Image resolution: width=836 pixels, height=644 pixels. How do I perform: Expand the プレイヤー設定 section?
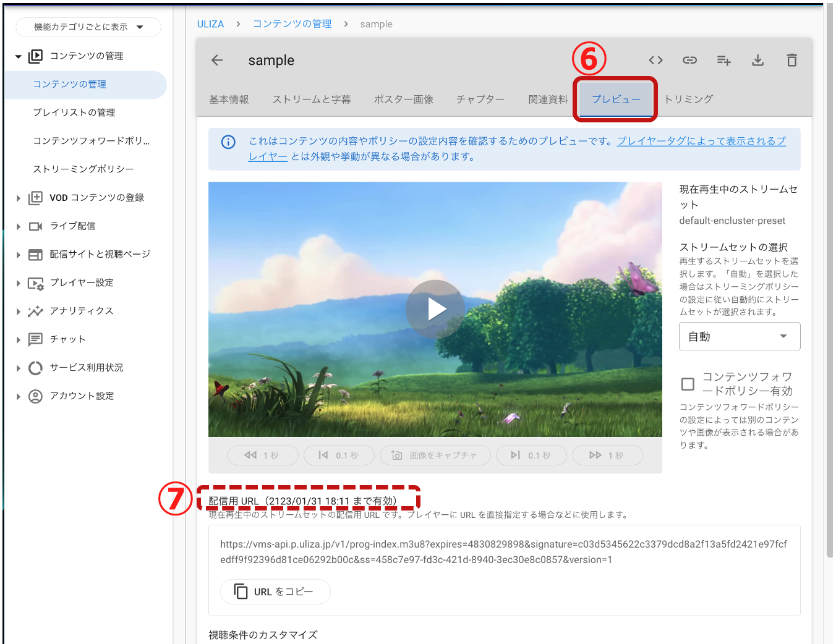point(19,283)
